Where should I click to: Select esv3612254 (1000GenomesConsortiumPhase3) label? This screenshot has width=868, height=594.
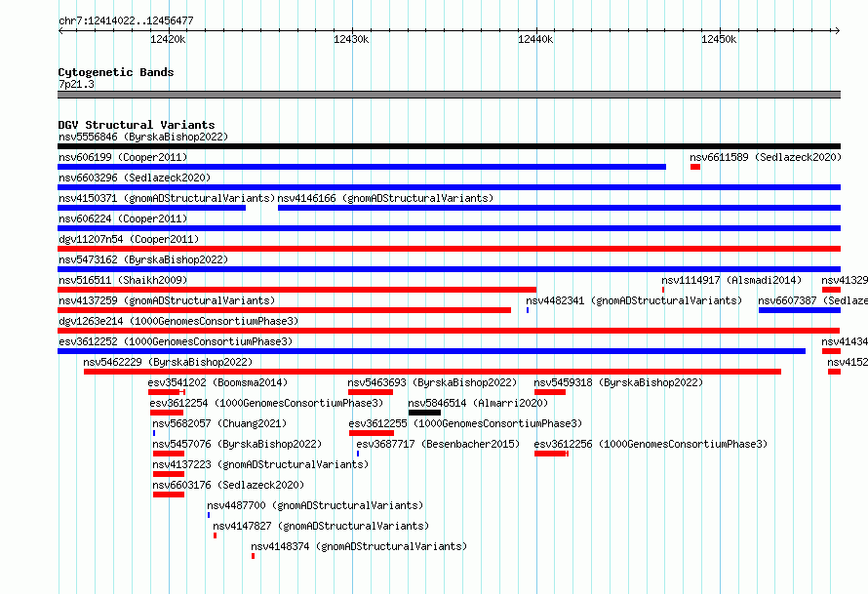pos(266,403)
